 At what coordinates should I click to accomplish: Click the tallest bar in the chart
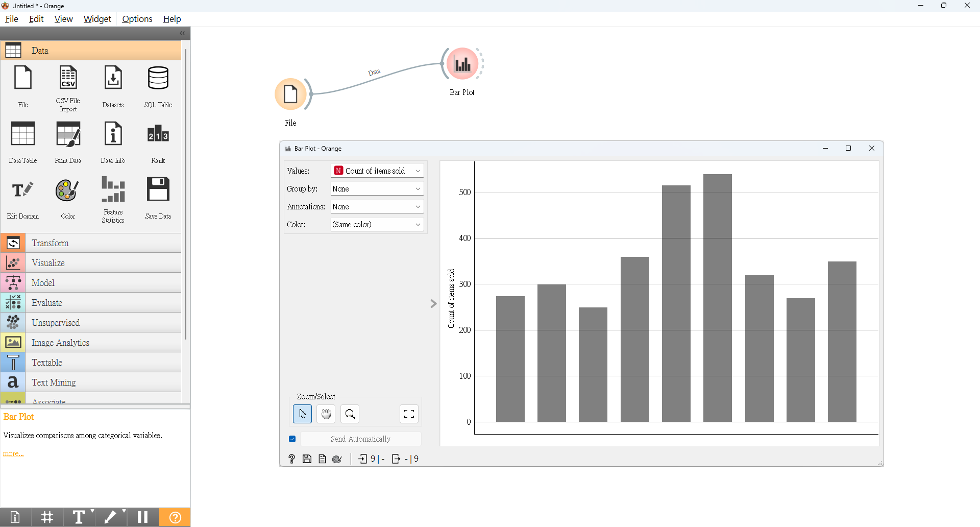point(718,298)
